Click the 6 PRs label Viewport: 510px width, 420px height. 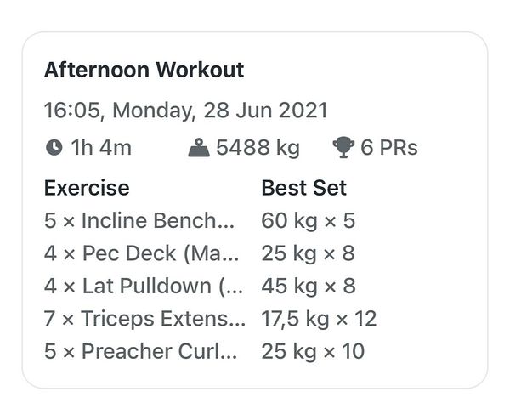coord(389,148)
